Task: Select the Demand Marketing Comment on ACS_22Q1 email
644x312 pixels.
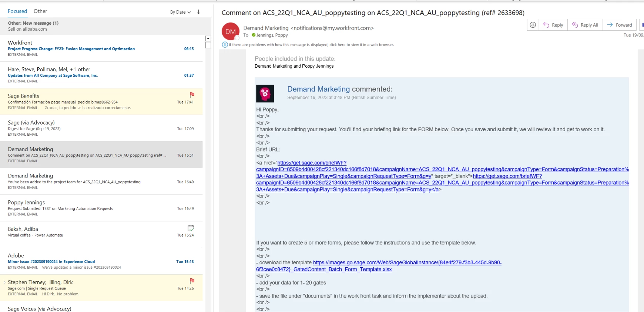Action: (x=101, y=155)
